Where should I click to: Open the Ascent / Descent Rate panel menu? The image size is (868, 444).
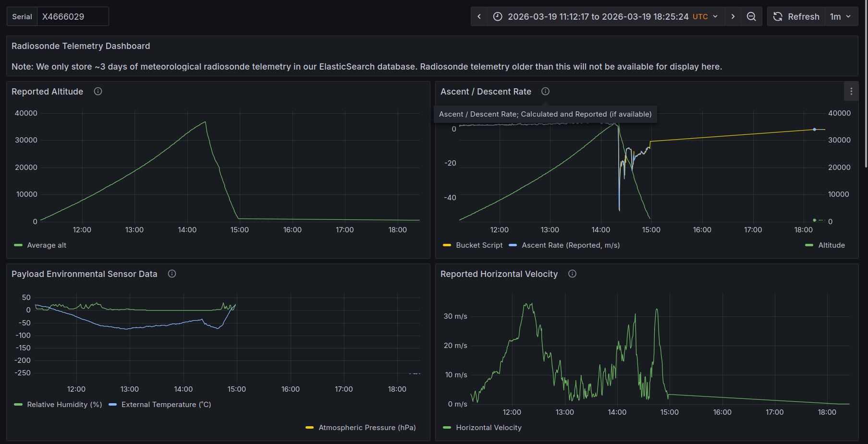[x=851, y=91]
